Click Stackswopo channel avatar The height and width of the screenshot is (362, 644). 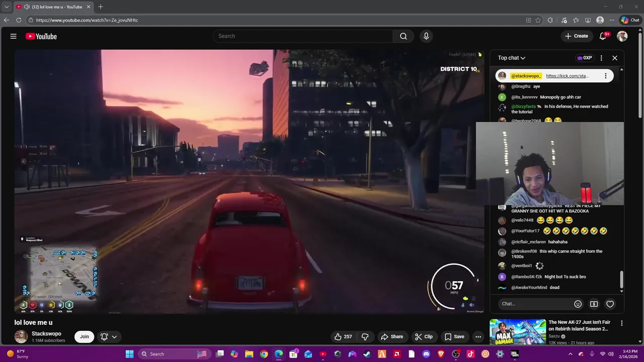pos(21,337)
